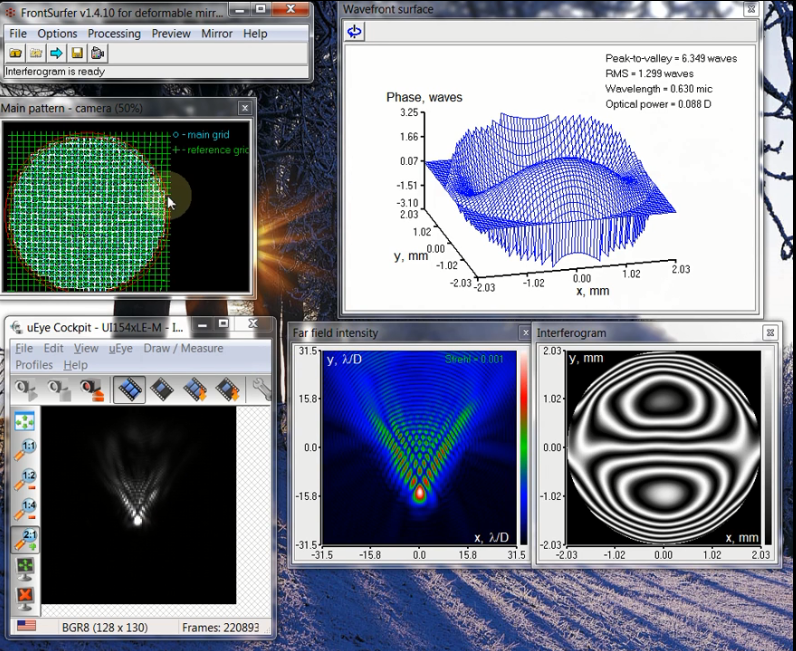796x651 pixels.
Task: Open the wrench properties icon in uEye Cockpit
Action: (x=261, y=390)
